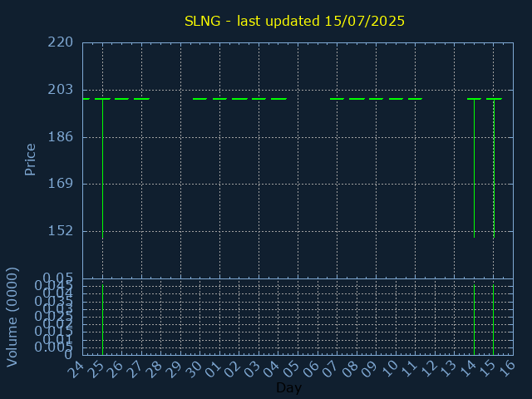
Task: Click the Volume (0000) axis title
Action: point(12,318)
